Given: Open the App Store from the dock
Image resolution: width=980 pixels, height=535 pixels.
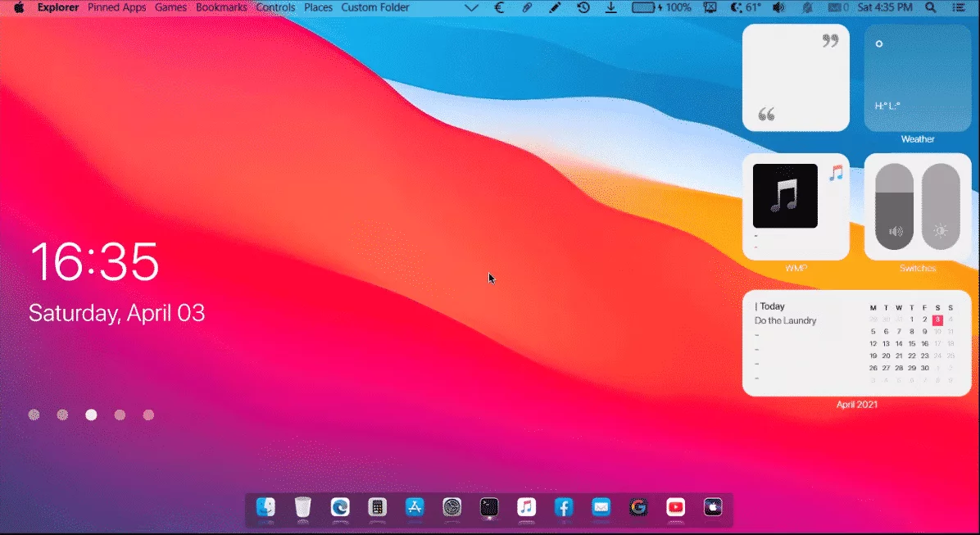Looking at the screenshot, I should tap(414, 508).
